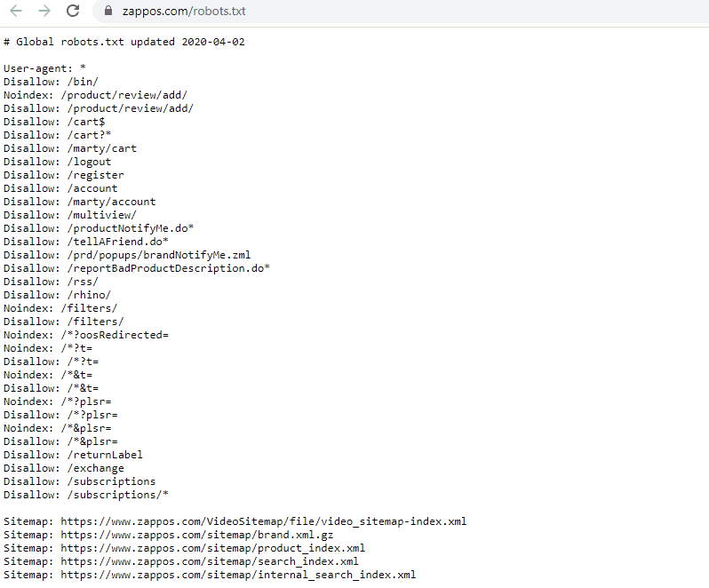Click 'Disallow: /reportBadProductDescription.do*' line
This screenshot has height=588, width=709.
point(137,268)
